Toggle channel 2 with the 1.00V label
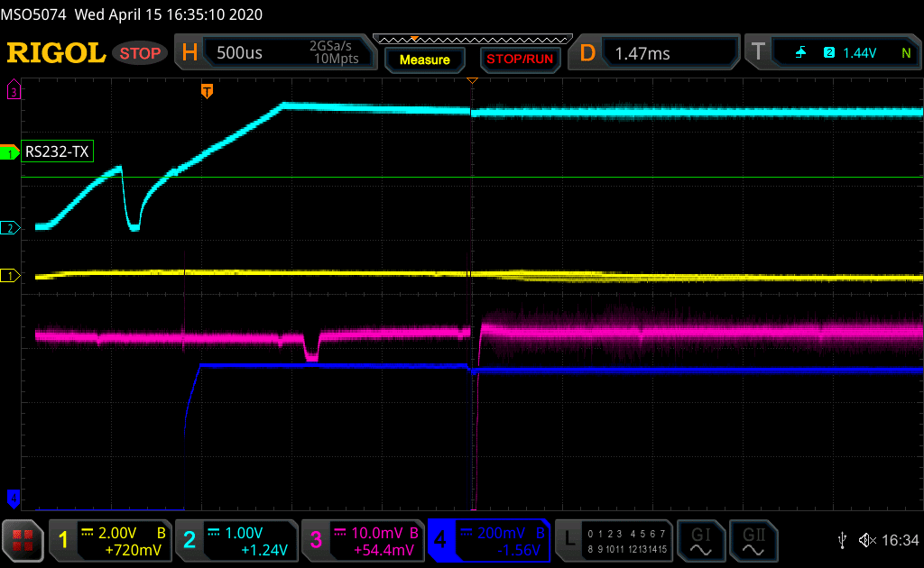Screen dimensions: 924x568 coord(236,540)
